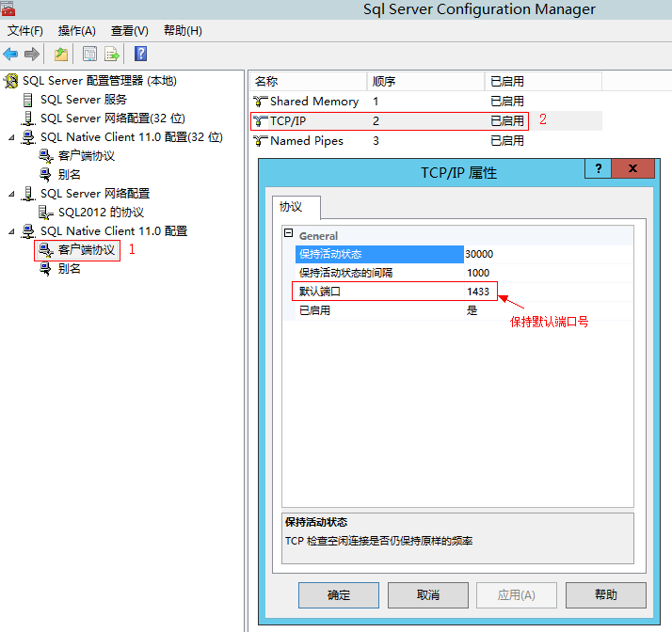Screen dimensions: 672x632
Task: Click the SQL Server 服务 icon
Action: coord(28,100)
